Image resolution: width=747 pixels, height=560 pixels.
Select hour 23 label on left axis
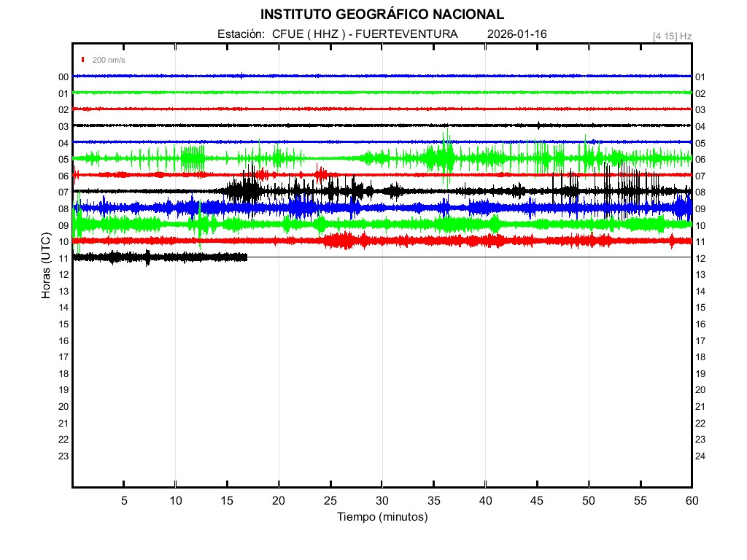point(63,456)
